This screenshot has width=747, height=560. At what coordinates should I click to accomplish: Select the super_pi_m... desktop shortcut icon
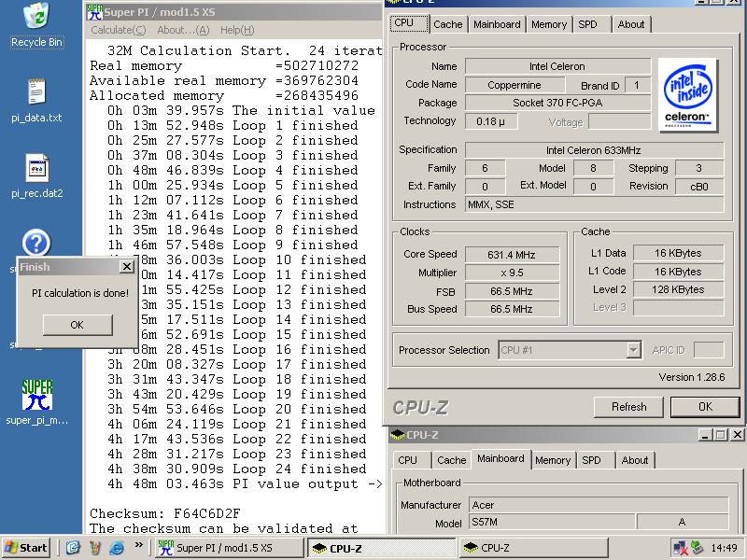tap(36, 402)
